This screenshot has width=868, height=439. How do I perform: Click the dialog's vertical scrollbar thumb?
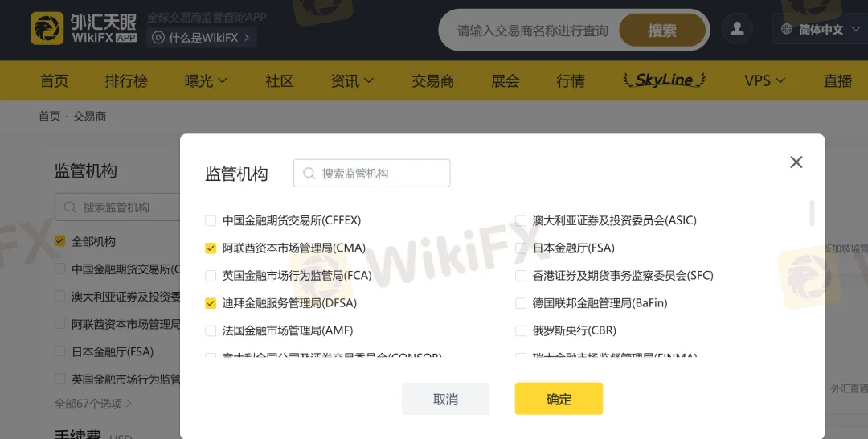pyautogui.click(x=812, y=213)
